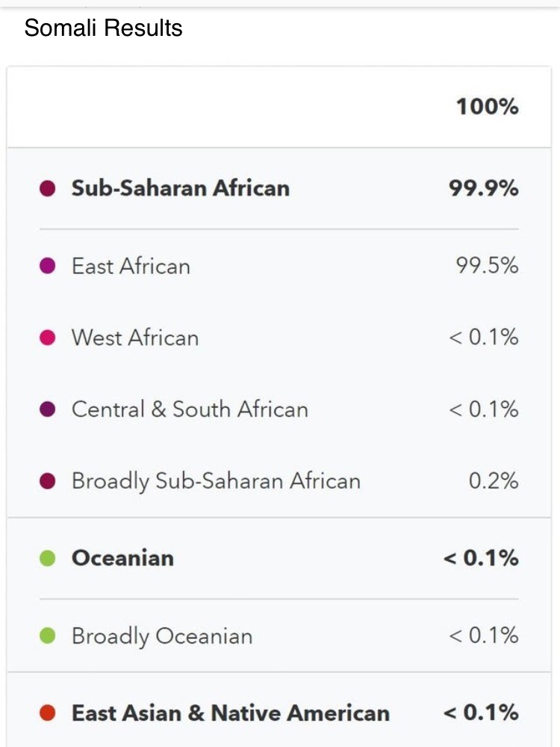Click the Somali Results title
Screen dimensions: 560x747
[x=103, y=28]
